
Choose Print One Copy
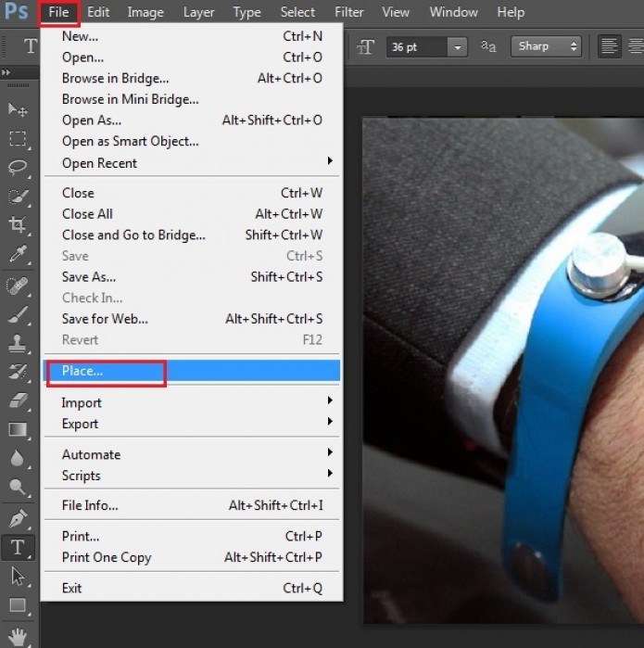pyautogui.click(x=192, y=557)
